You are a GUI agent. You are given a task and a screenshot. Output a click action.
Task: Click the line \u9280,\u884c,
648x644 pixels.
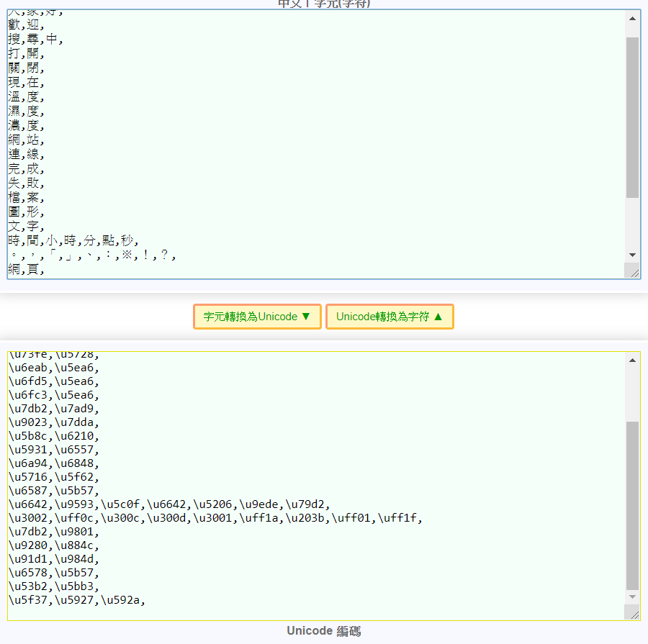click(x=54, y=545)
